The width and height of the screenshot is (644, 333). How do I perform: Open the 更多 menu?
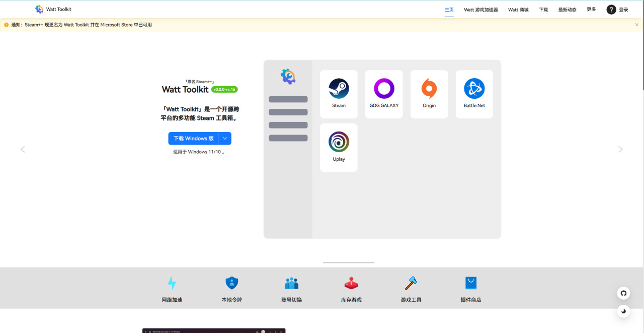(x=591, y=9)
